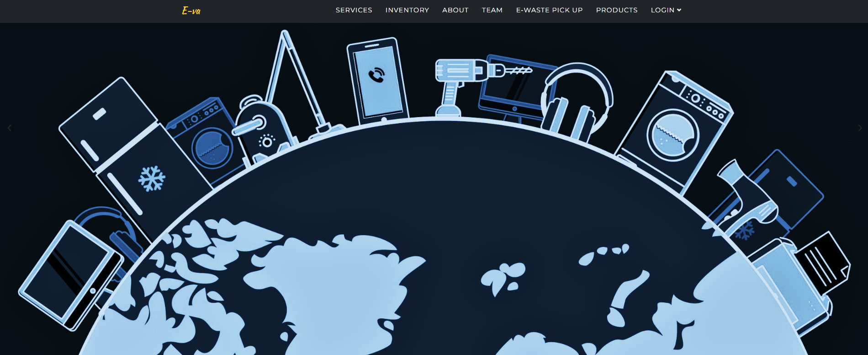Open the Inventory page
The height and width of the screenshot is (355, 868).
click(408, 10)
